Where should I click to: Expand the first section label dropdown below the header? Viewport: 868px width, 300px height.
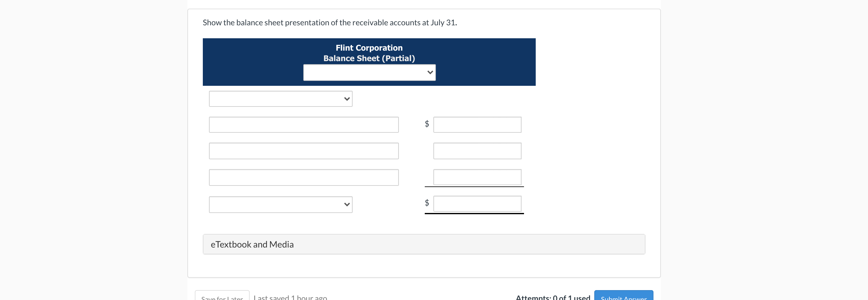(280, 98)
